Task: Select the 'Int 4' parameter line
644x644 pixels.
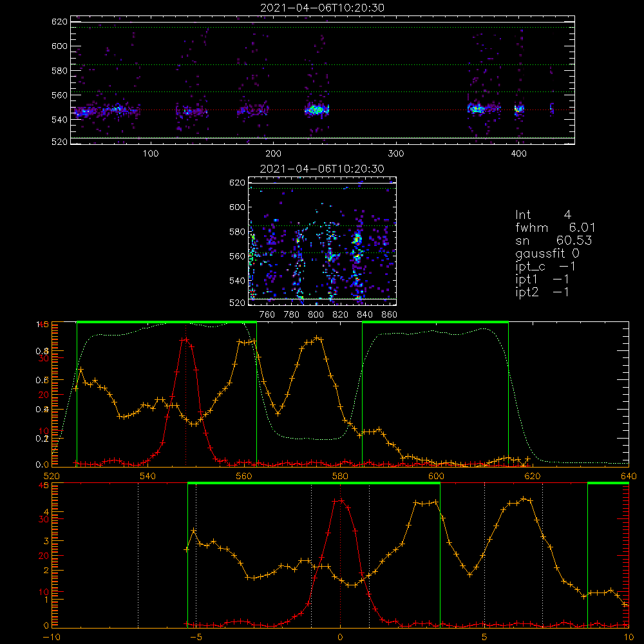Action: point(544,215)
